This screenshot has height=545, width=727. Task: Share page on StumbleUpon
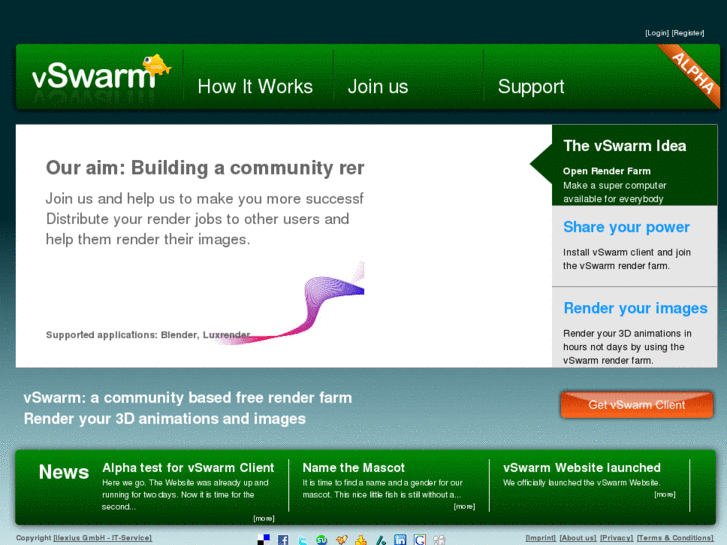click(x=322, y=540)
